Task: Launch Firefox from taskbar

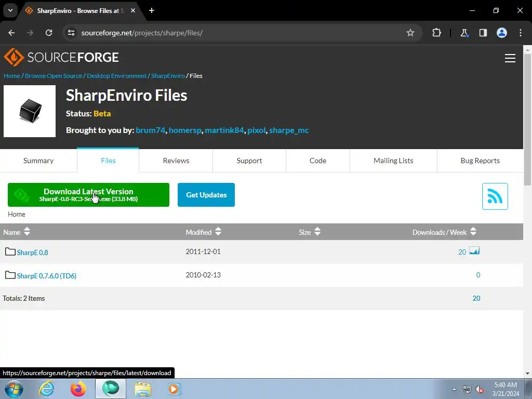Action: tap(78, 389)
